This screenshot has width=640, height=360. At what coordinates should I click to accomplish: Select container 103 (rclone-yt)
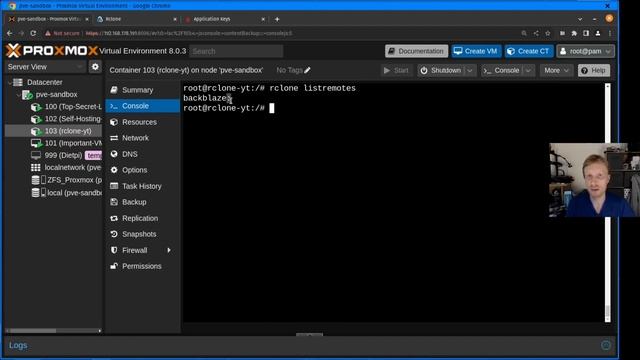(68, 131)
